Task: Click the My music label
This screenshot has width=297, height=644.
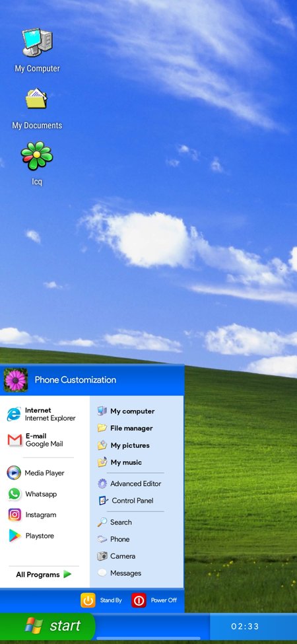Action: [126, 462]
